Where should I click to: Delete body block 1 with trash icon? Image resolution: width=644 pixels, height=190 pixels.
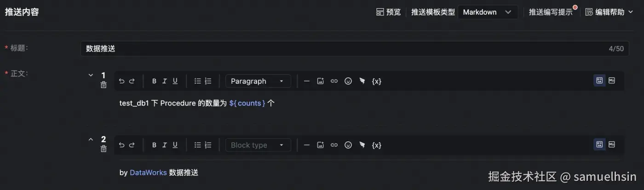point(103,85)
